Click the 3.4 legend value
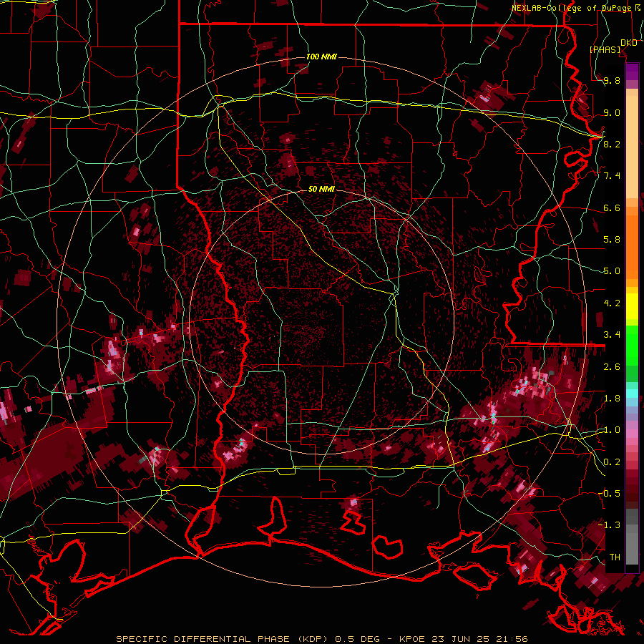 (x=612, y=335)
